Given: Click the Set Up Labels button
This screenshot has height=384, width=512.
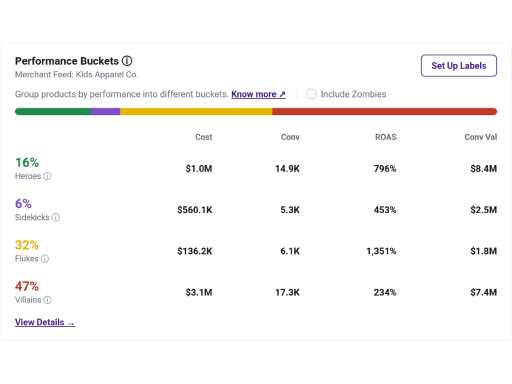Looking at the screenshot, I should point(459,66).
